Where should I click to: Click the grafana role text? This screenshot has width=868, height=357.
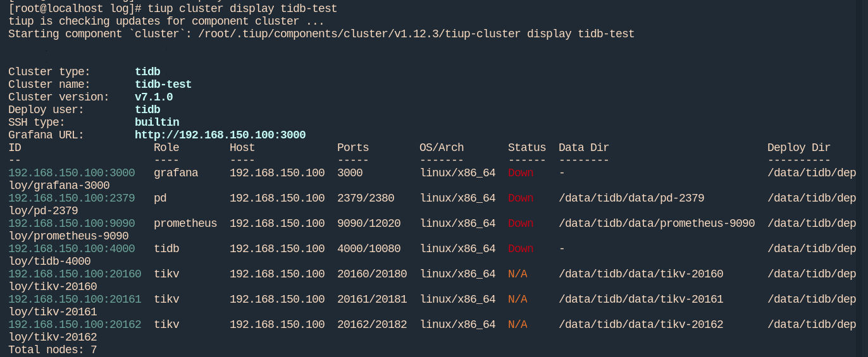point(176,172)
